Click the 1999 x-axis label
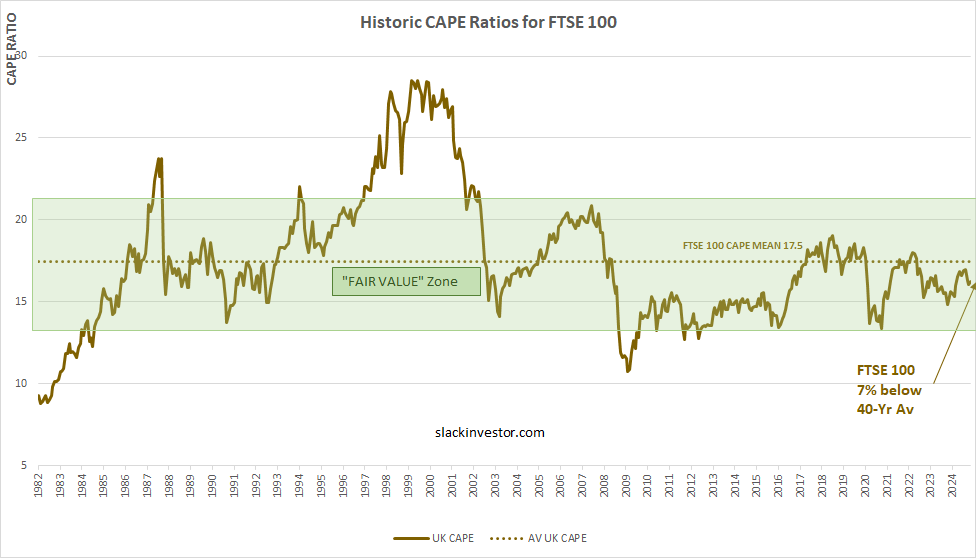Viewport: 976px width, 558px height. tap(408, 486)
